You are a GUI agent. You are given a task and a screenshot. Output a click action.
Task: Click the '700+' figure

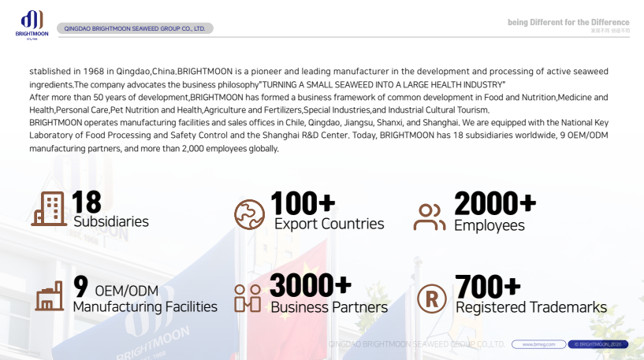tap(487, 287)
